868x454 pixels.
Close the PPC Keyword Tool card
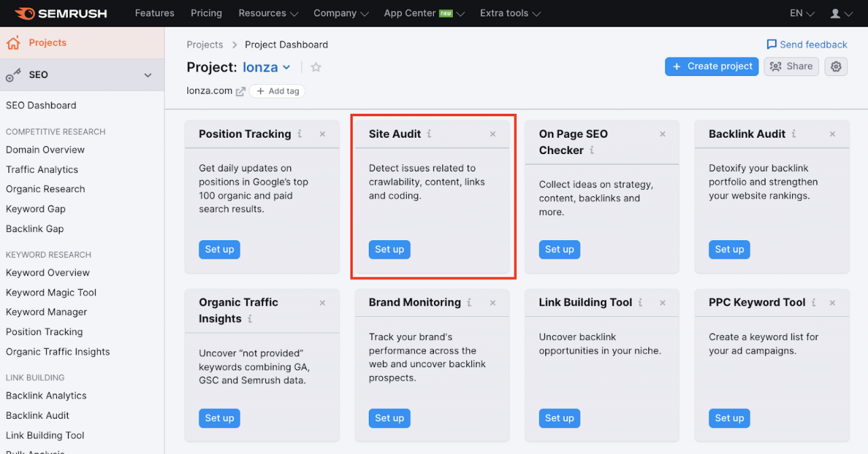[833, 303]
